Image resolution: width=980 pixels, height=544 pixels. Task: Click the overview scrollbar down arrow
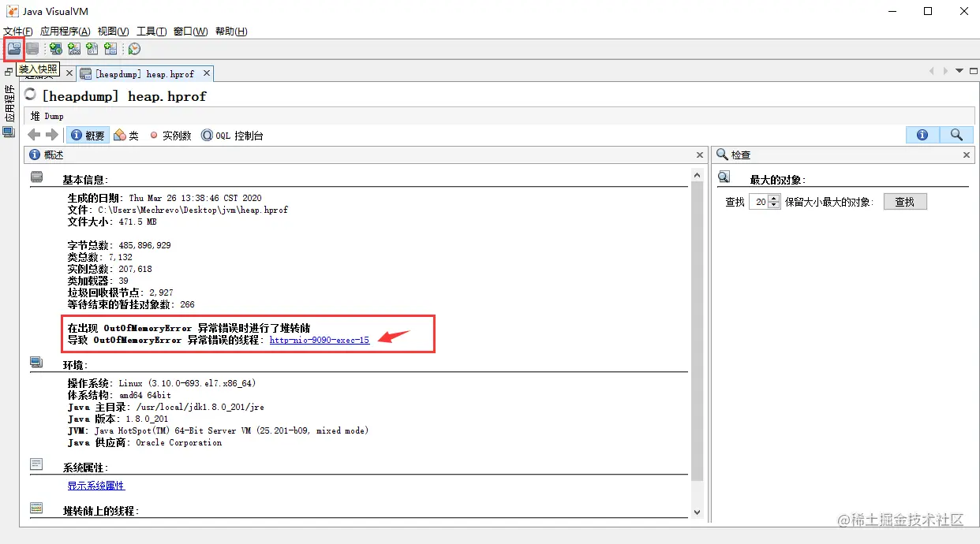[x=697, y=512]
